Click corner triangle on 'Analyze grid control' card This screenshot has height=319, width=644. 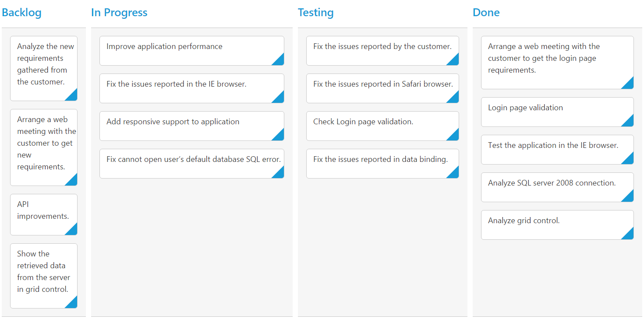(629, 235)
